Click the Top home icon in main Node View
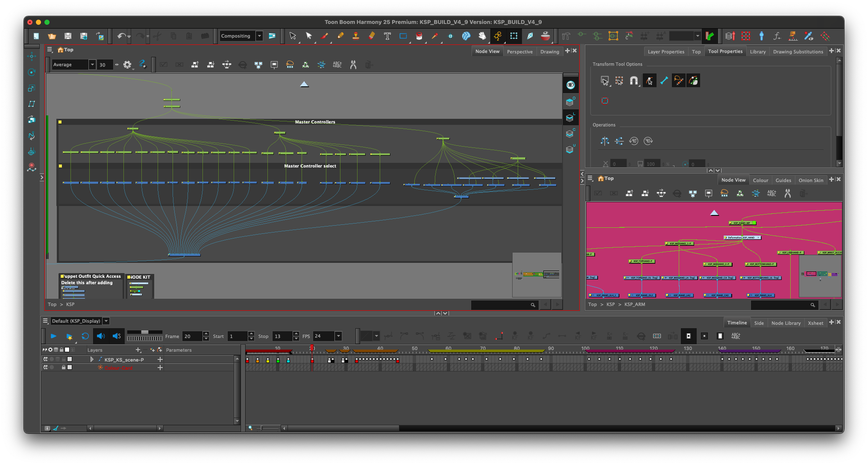This screenshot has height=465, width=868. coord(60,50)
